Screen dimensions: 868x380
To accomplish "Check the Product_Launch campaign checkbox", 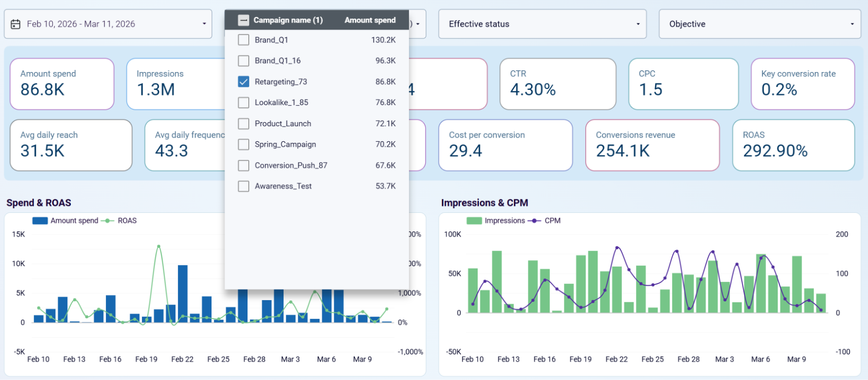I will [244, 124].
